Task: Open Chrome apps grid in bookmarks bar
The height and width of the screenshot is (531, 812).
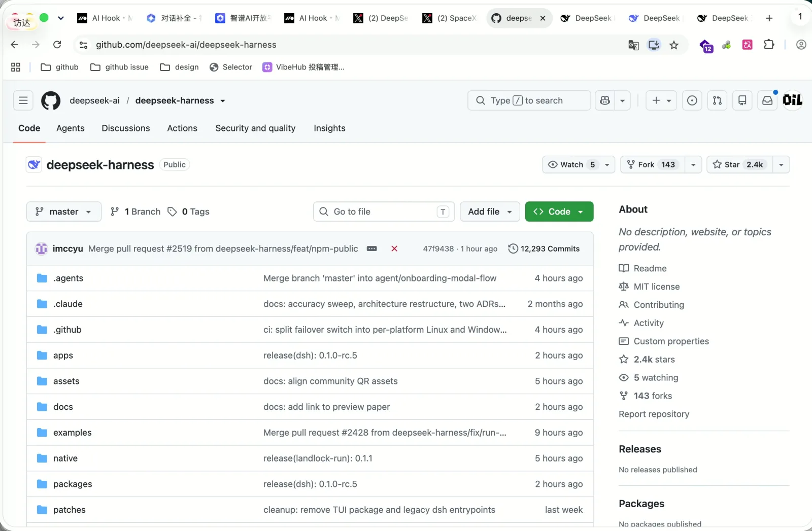Action: coord(16,67)
